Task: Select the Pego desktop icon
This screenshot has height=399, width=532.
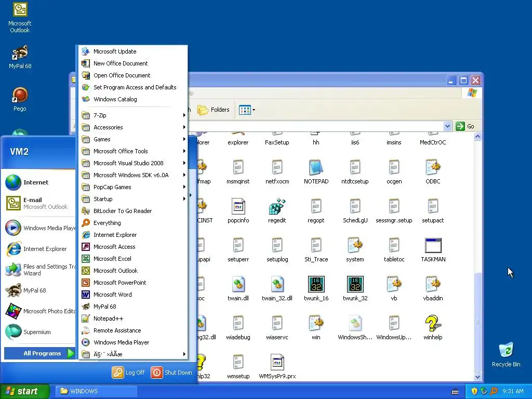Action: point(20,99)
